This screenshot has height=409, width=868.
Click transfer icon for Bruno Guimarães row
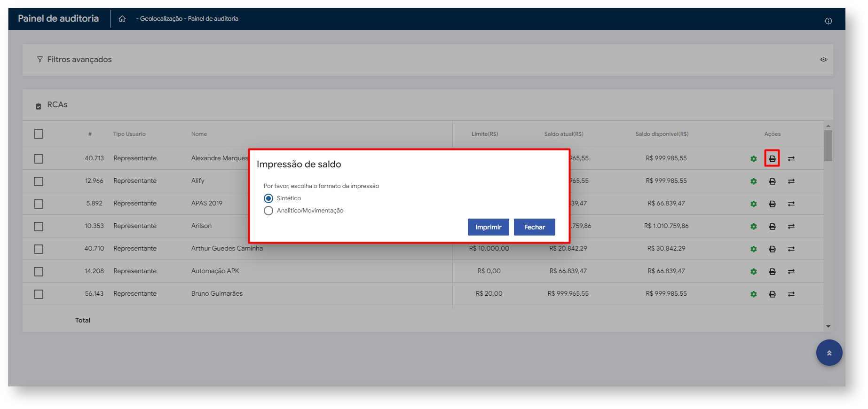point(791,294)
